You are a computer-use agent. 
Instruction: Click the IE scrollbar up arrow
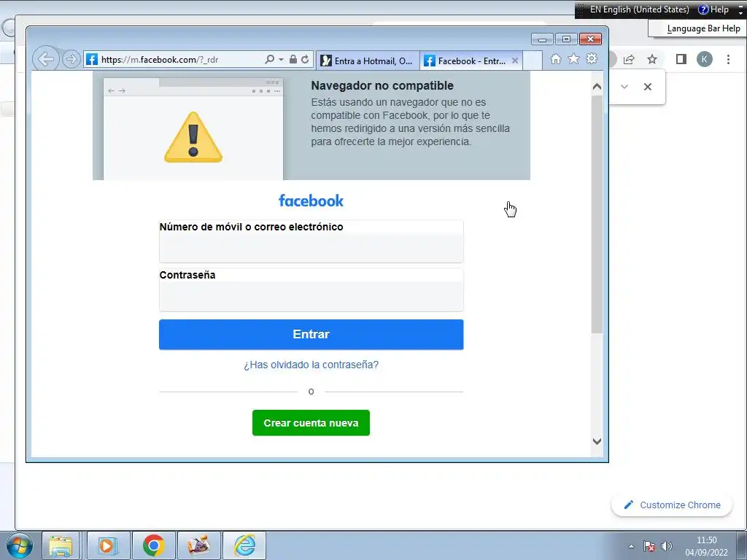pos(597,87)
